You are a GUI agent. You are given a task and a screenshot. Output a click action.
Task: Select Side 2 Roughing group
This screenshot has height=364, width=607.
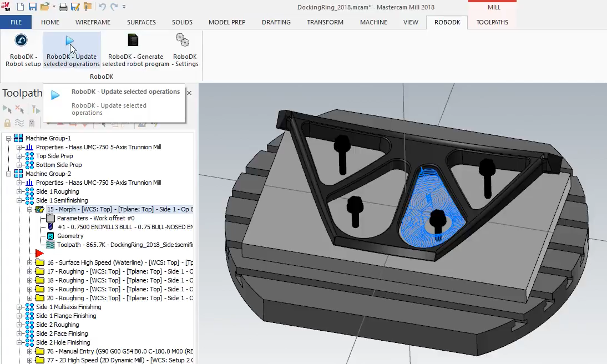[57, 325]
